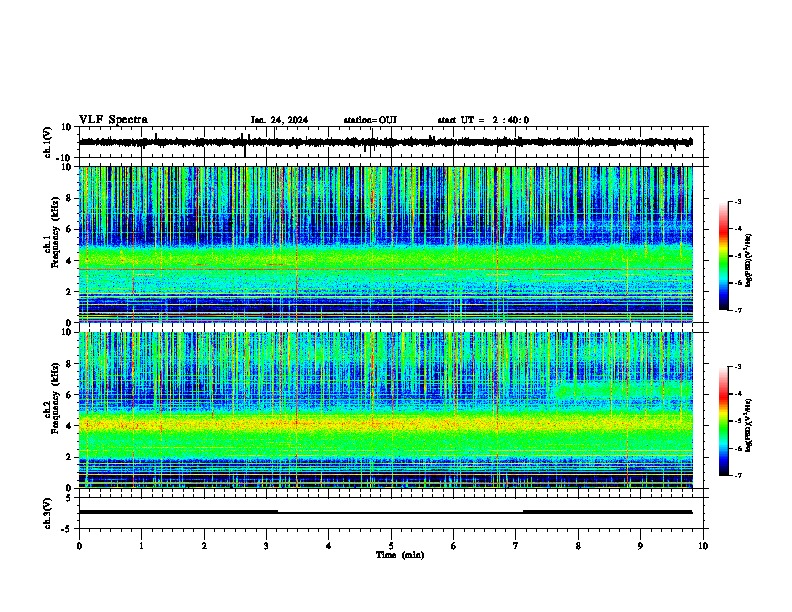Click the "8" kHz tick on ch.1 frequency axis
Screen dimensions: 792x612
pos(69,198)
